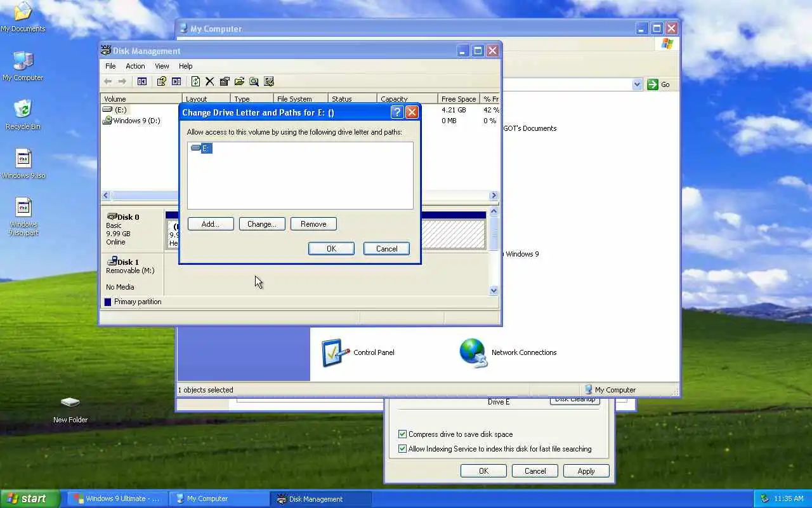The image size is (812, 508).
Task: Click the Change... button
Action: (262, 224)
